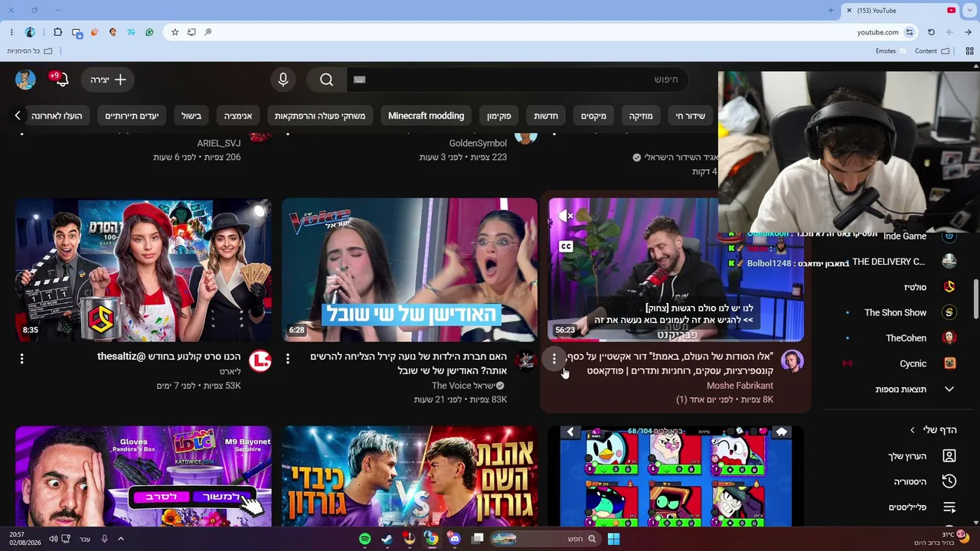This screenshot has width=980, height=551.
Task: Select the 'Minecraft modding' chip
Action: pos(426,116)
